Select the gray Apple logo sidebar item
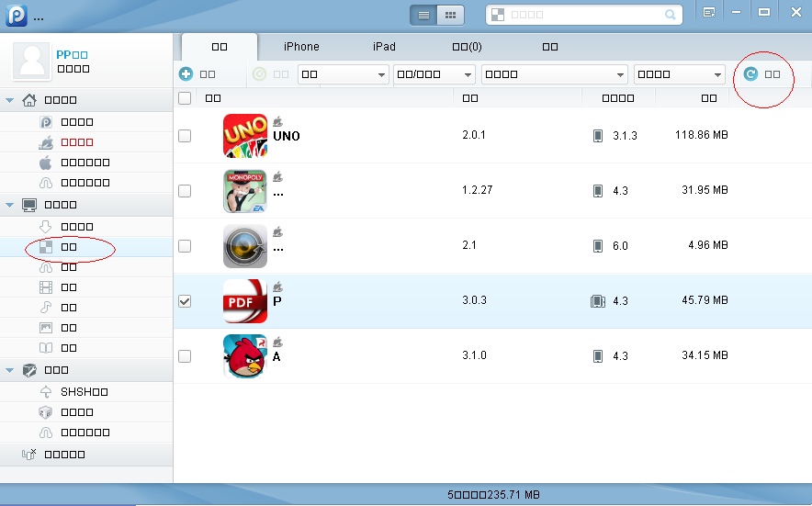The height and width of the screenshot is (506, 812). pos(86,163)
